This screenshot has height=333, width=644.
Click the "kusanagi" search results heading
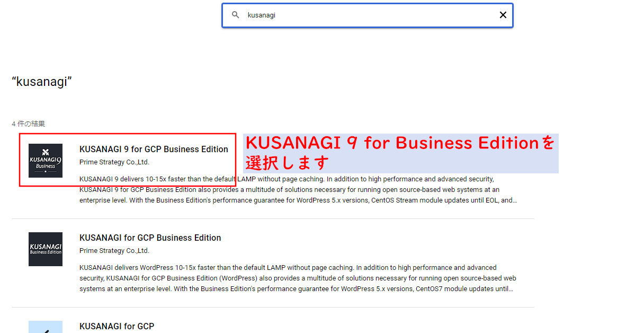pyautogui.click(x=42, y=82)
